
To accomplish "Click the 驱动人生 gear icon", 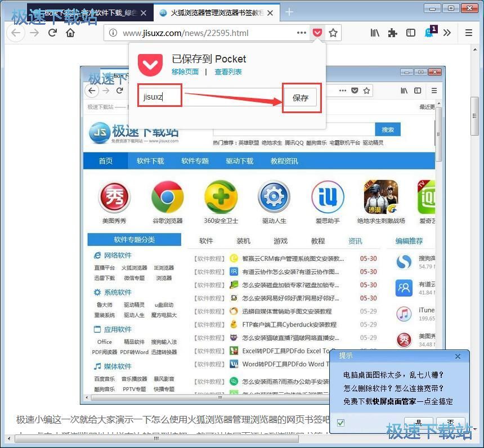I will tap(274, 196).
